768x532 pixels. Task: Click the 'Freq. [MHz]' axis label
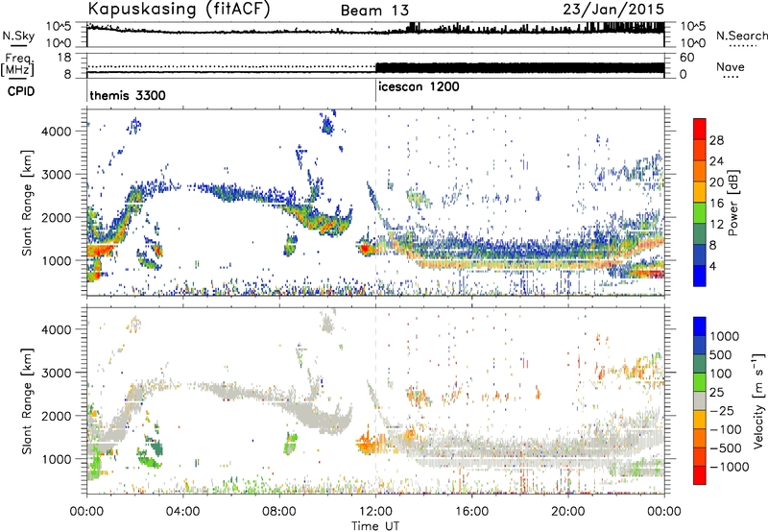[17, 65]
